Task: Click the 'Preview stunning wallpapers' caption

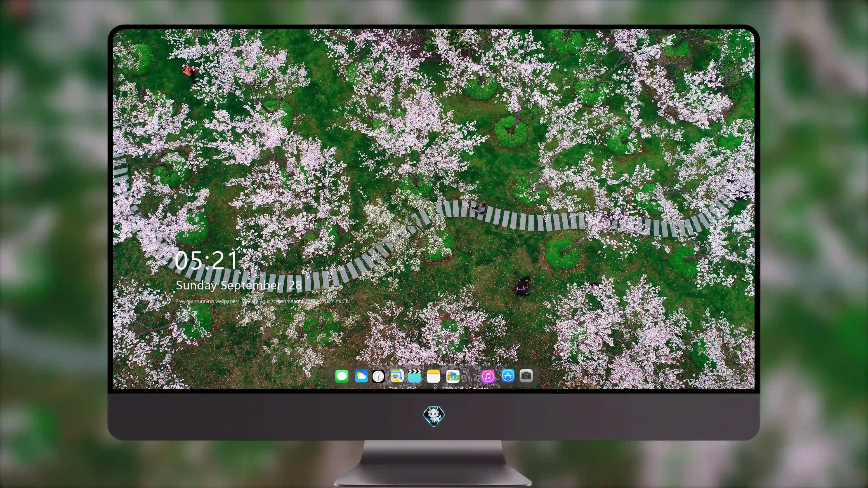Action: coord(262,301)
